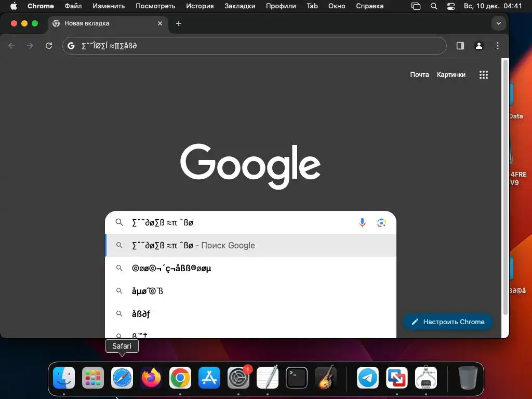Open the Trash in the Dock
This screenshot has height=399, width=532.
click(x=468, y=378)
